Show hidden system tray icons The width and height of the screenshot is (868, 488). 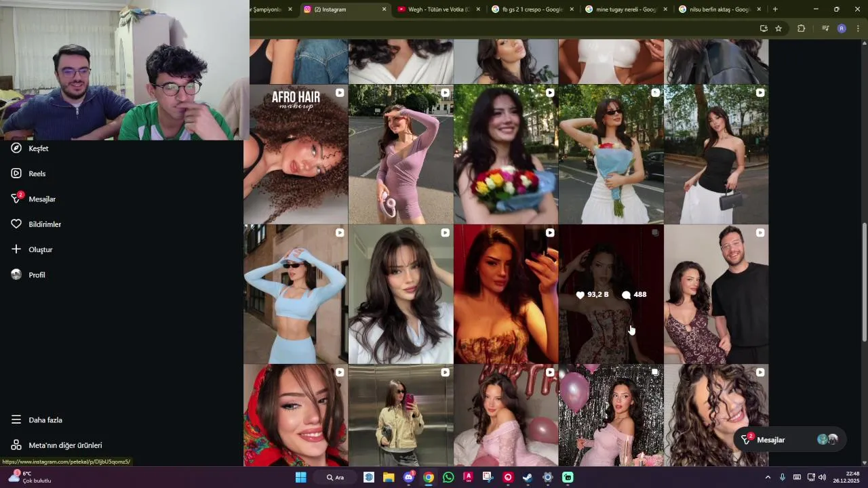(x=768, y=477)
